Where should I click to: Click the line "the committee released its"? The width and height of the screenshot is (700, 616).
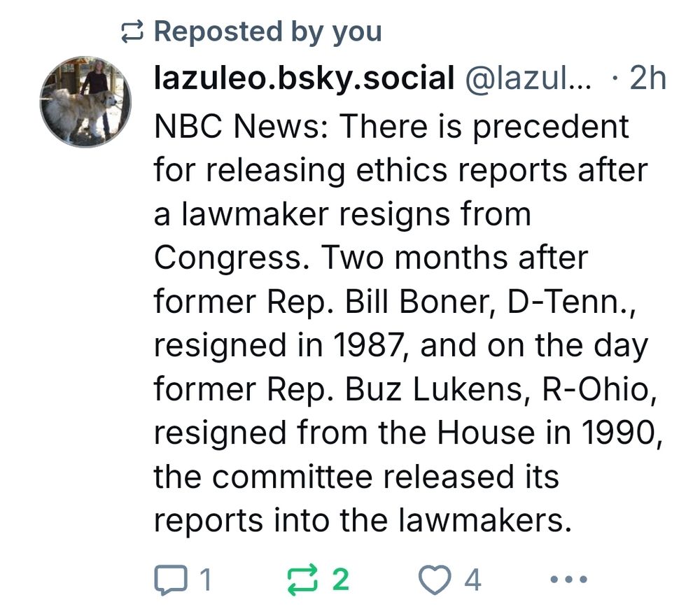(x=356, y=477)
